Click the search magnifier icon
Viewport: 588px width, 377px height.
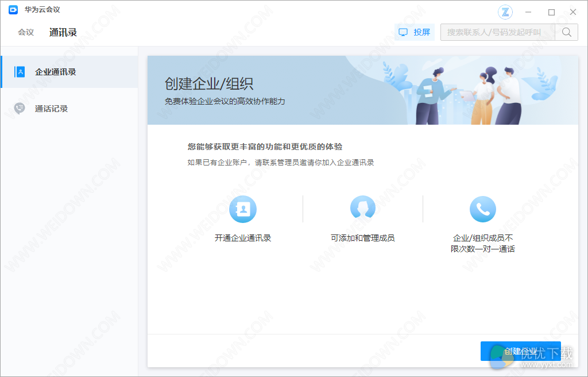[x=567, y=32]
